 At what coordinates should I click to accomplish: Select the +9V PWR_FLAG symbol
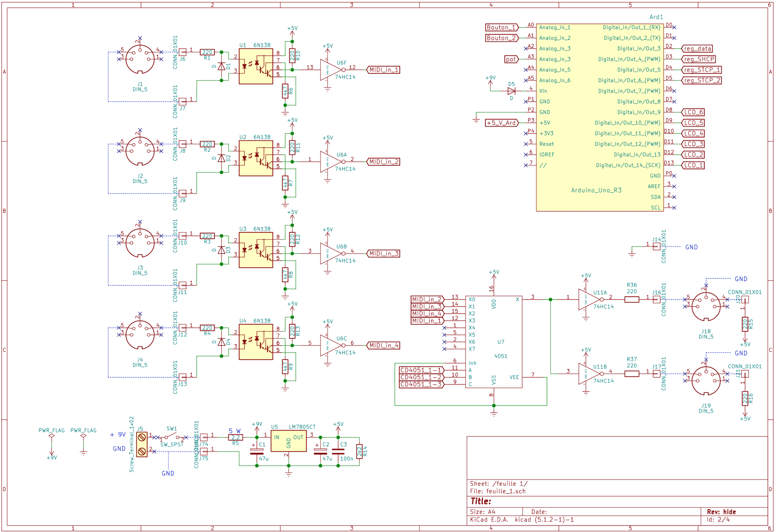coord(52,436)
